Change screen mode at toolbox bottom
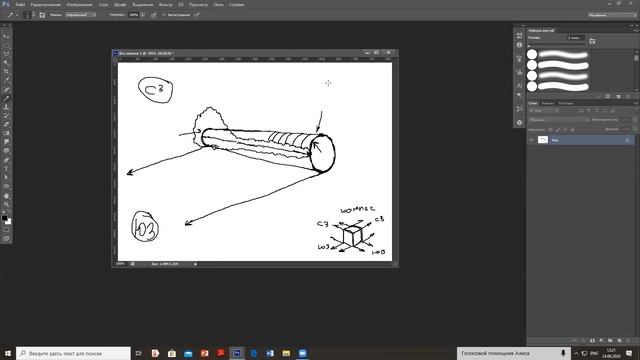Image resolution: width=640 pixels, height=360 pixels. [6, 238]
